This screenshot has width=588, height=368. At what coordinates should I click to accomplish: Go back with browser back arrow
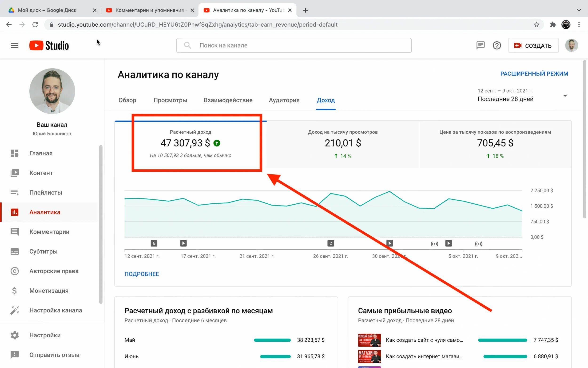(9, 24)
